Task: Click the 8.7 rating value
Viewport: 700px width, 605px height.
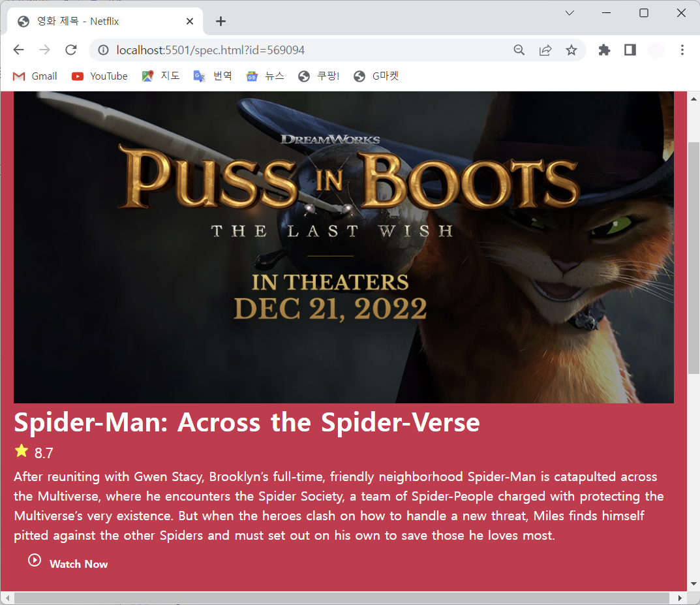Action: click(x=44, y=453)
